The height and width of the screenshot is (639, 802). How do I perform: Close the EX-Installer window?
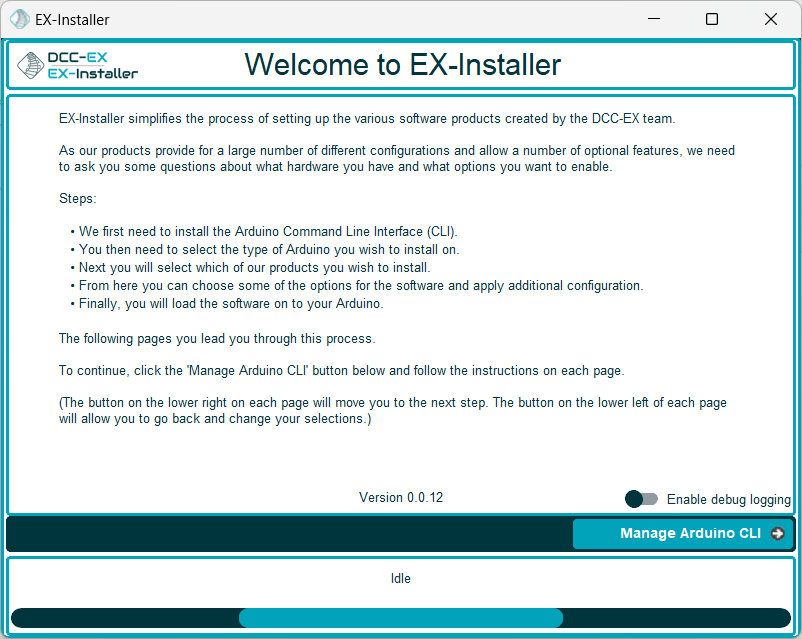[x=771, y=19]
